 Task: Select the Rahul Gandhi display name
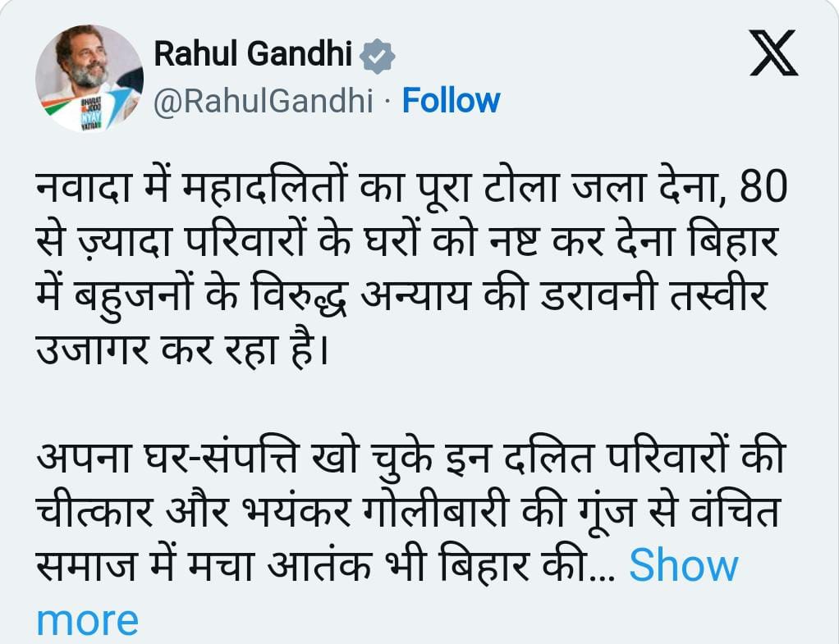pos(253,53)
